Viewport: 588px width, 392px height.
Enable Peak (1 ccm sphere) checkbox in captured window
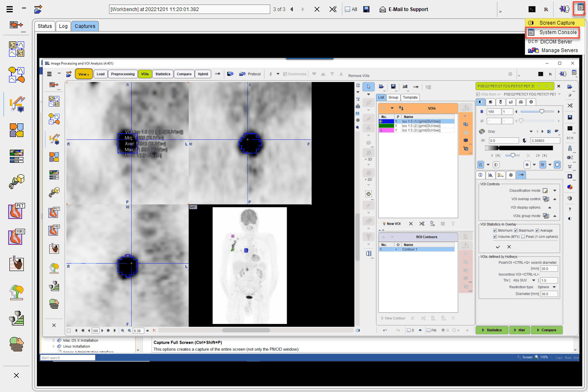click(523, 237)
